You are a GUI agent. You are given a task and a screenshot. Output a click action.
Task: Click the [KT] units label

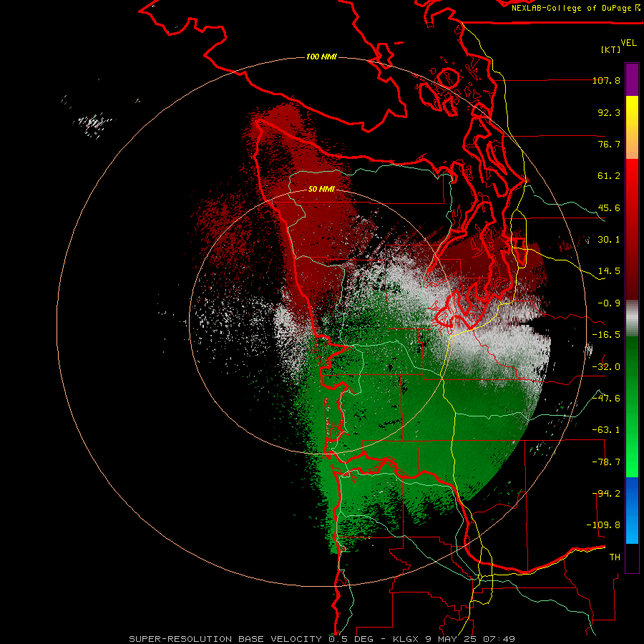coord(610,49)
